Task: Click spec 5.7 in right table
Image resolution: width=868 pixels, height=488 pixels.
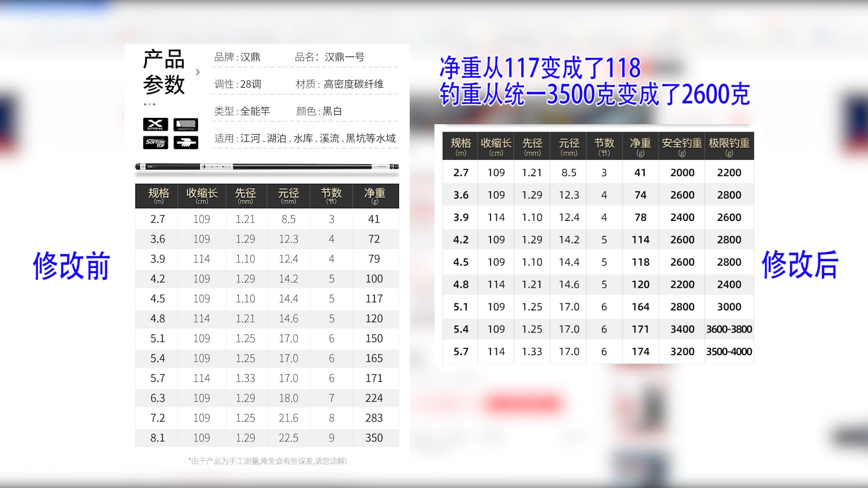Action: pyautogui.click(x=461, y=352)
